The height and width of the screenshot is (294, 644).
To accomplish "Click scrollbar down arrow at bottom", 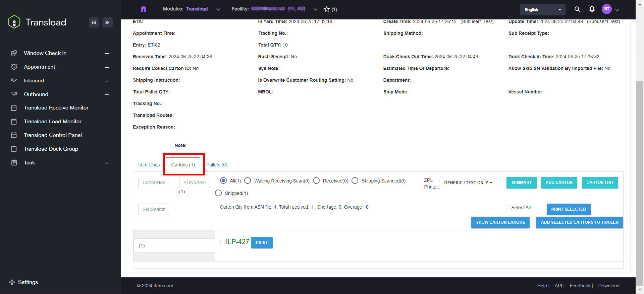I will coord(640,290).
